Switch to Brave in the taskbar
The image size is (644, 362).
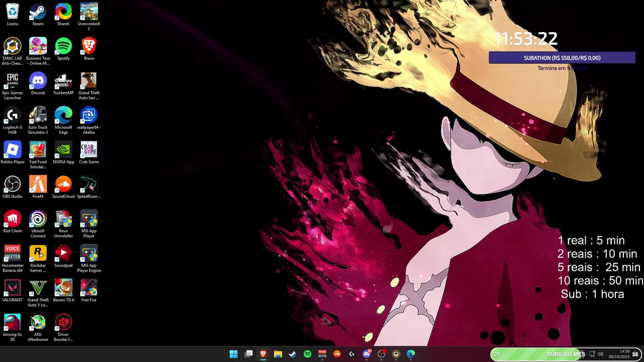coord(263,354)
